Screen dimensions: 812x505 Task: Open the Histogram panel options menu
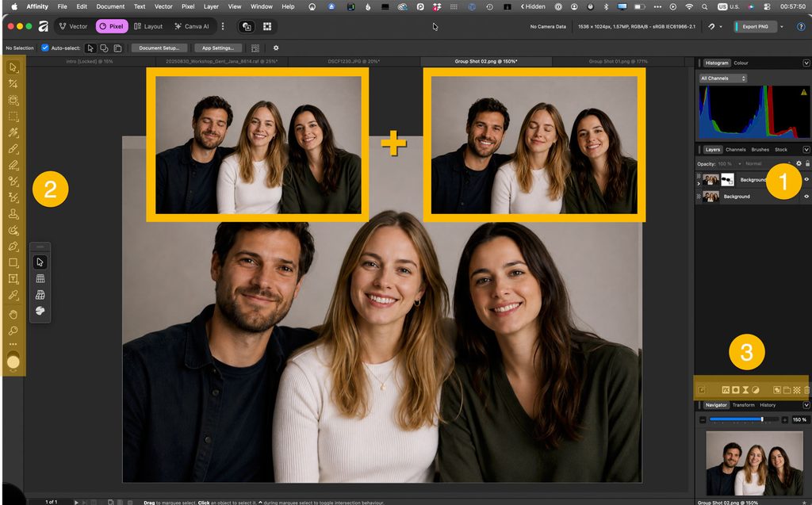806,63
